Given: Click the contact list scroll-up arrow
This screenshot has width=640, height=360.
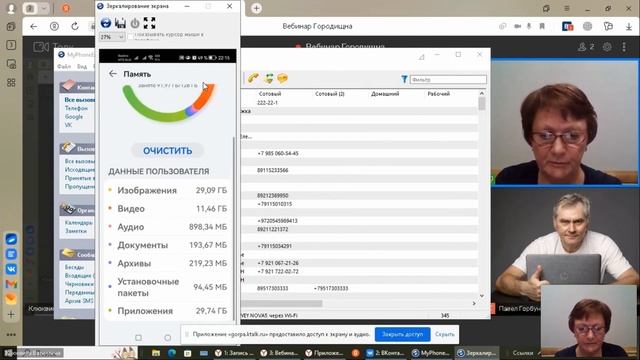Looking at the screenshot, I should (482, 93).
